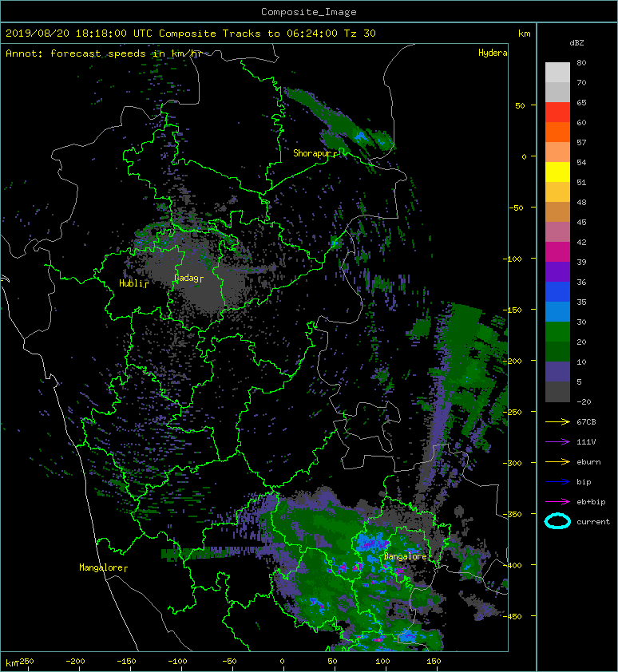The width and height of the screenshot is (618, 672).
Task: Select the Bangalore city label
Action: click(405, 556)
